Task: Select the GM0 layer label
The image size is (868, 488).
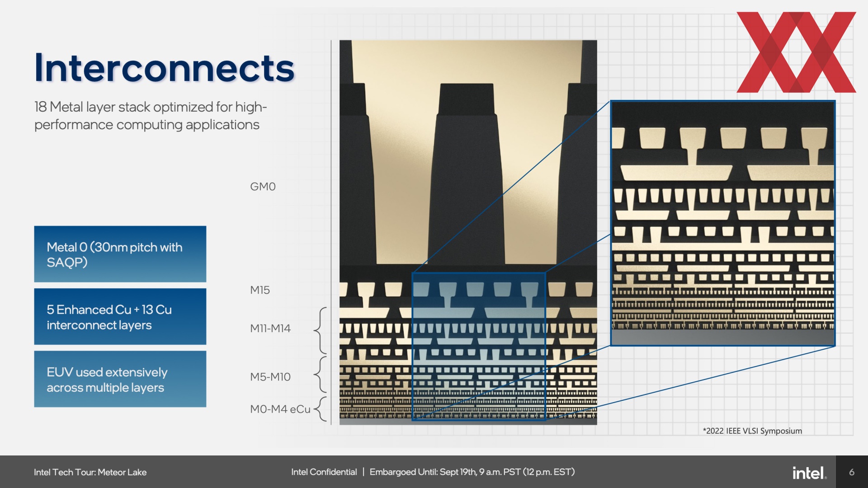Action: 263,187
